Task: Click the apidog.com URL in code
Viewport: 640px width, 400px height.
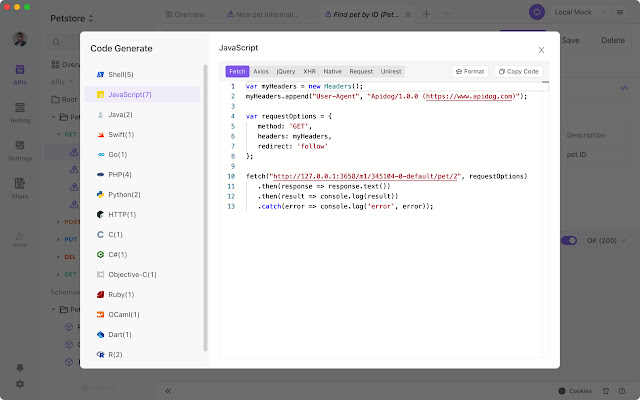Action: click(469, 96)
